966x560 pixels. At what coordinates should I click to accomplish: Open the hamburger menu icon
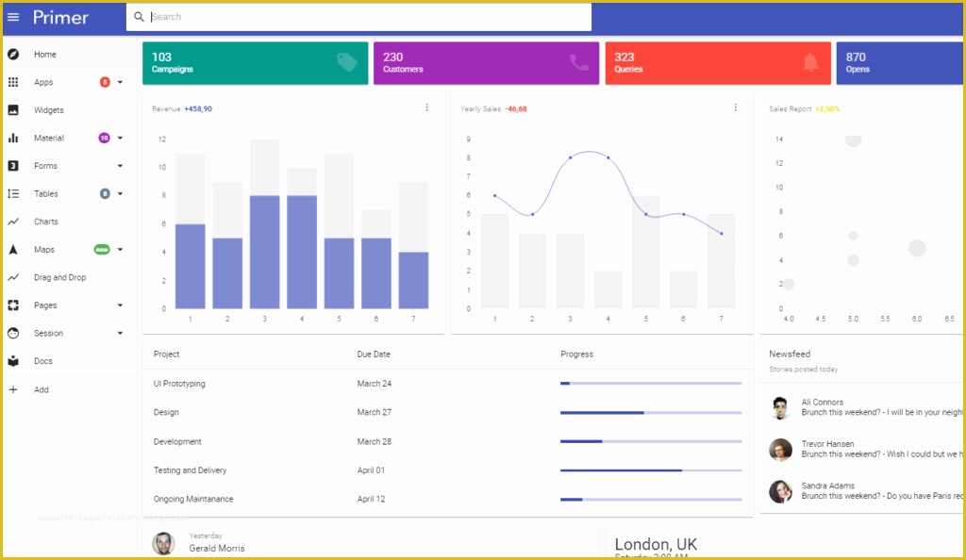pyautogui.click(x=13, y=17)
